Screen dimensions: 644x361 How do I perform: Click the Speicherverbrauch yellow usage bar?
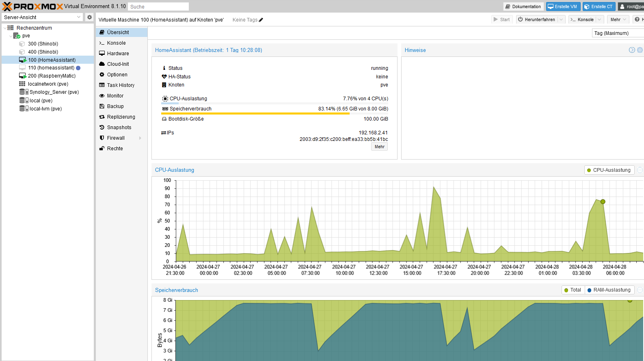(255, 114)
